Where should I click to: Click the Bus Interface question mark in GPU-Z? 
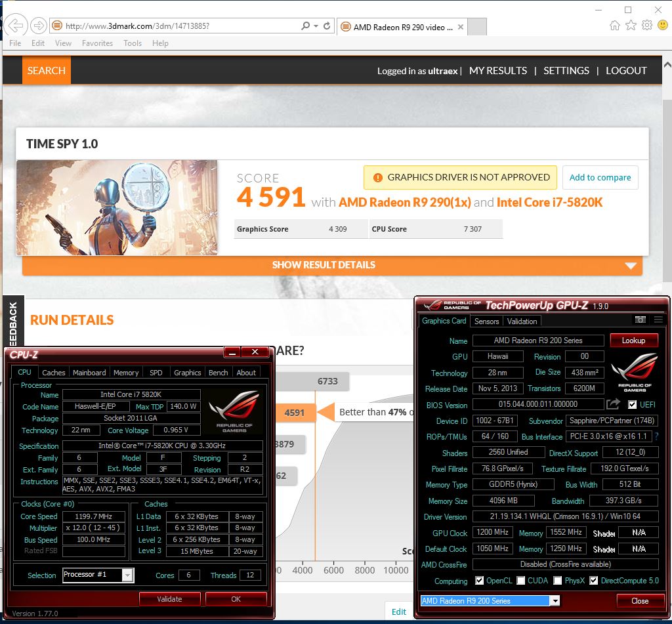(656, 436)
